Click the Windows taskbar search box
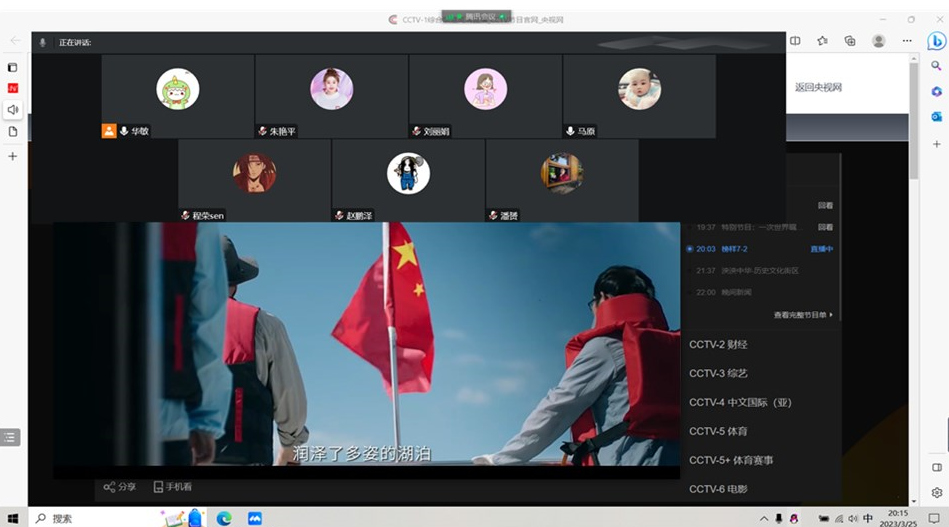This screenshot has width=949, height=527. click(x=95, y=518)
